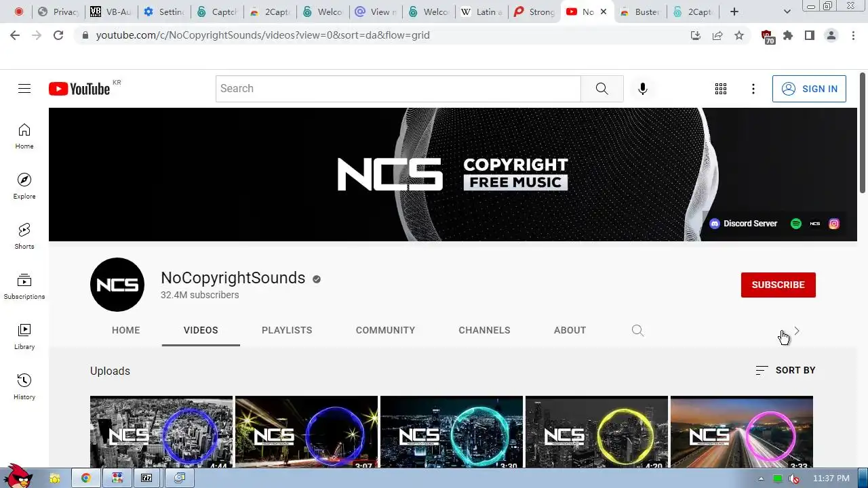Viewport: 868px width, 488px height.
Task: Click the YouTube logo
Action: pyautogui.click(x=79, y=89)
